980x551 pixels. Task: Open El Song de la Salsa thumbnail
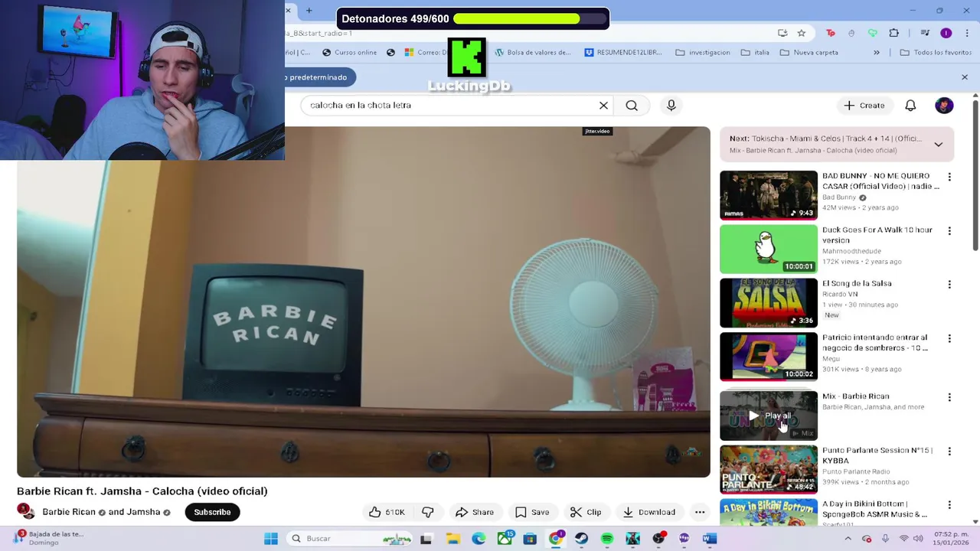[769, 302]
